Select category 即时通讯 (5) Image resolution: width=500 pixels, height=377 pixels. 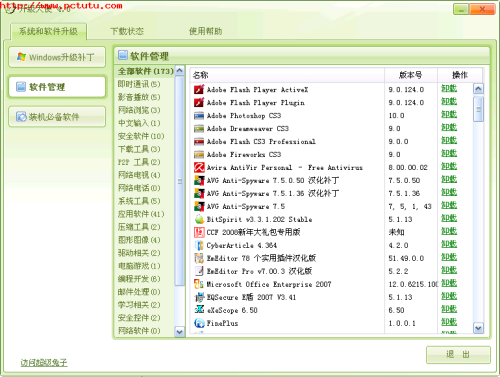pos(139,84)
